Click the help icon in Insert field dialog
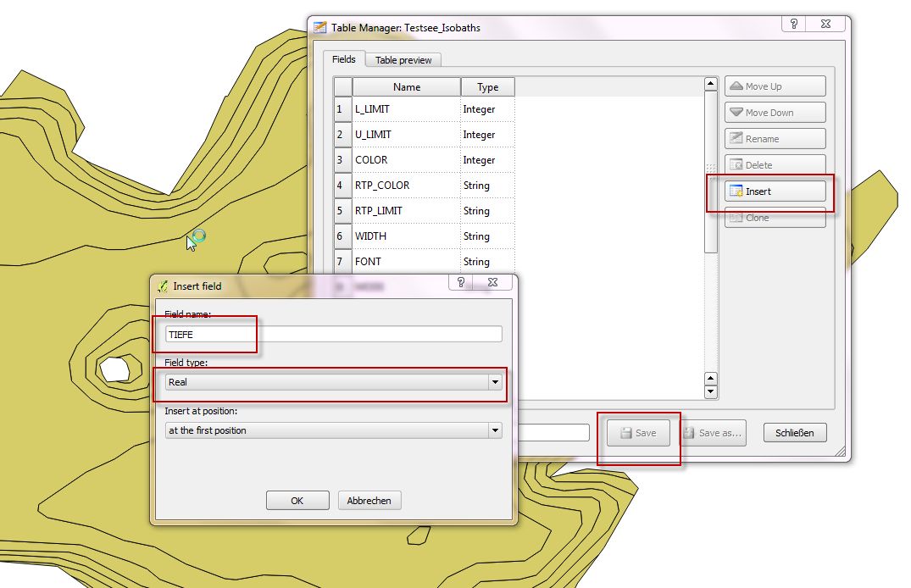 click(x=461, y=283)
